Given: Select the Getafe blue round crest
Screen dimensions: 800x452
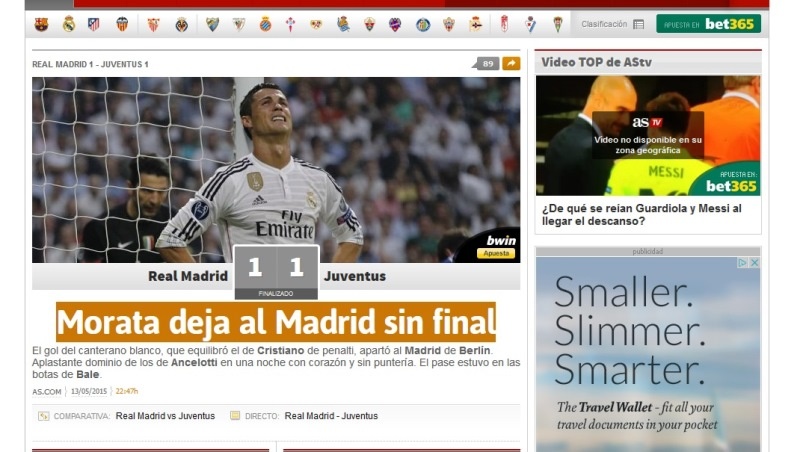Looking at the screenshot, I should point(423,24).
